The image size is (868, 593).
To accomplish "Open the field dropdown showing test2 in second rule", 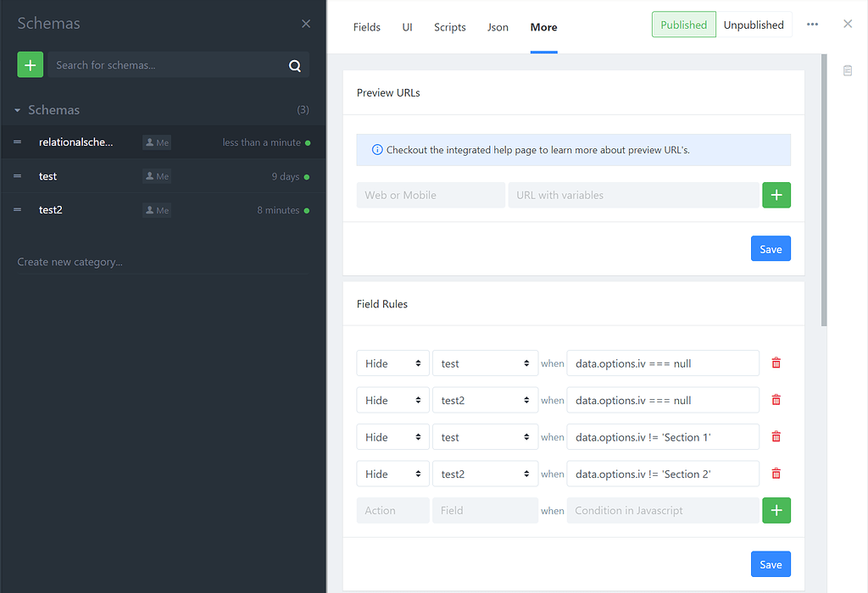I will 485,400.
